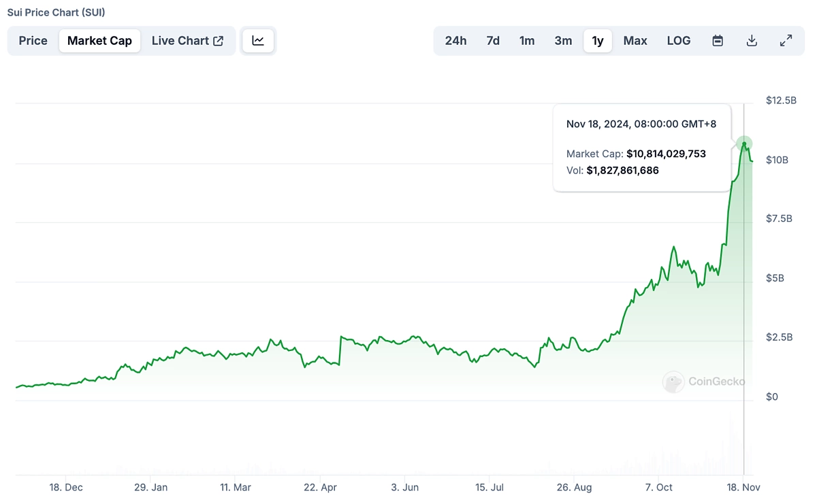Open the chart type line icon
This screenshot has height=504, width=817.
pos(258,40)
